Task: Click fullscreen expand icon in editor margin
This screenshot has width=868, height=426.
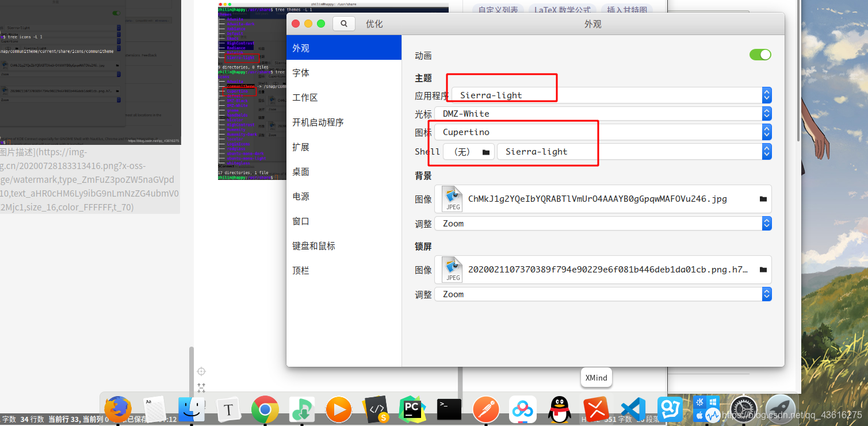Action: (x=201, y=388)
